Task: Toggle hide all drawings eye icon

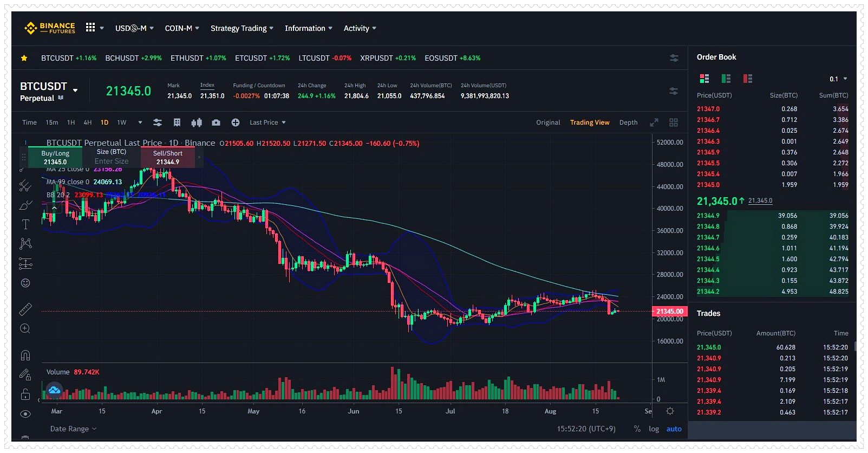Action: [x=25, y=414]
